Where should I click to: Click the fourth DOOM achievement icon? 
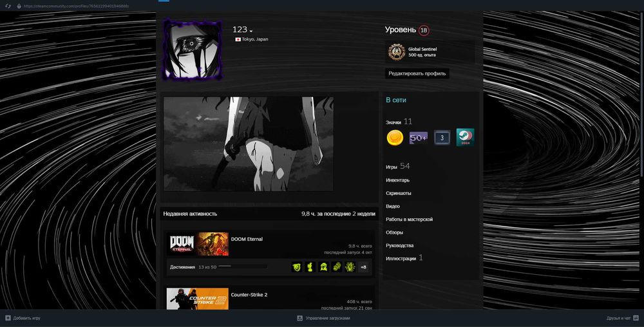tap(337, 267)
